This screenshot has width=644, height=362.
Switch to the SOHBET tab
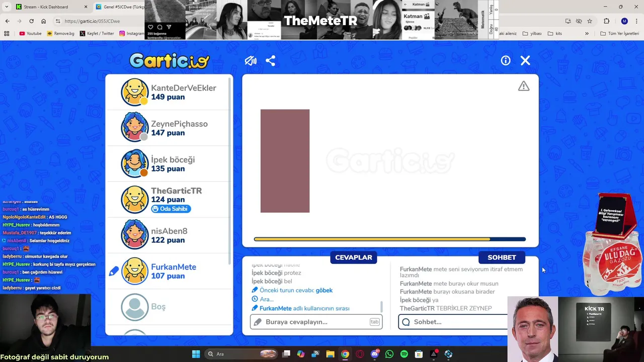point(502,257)
